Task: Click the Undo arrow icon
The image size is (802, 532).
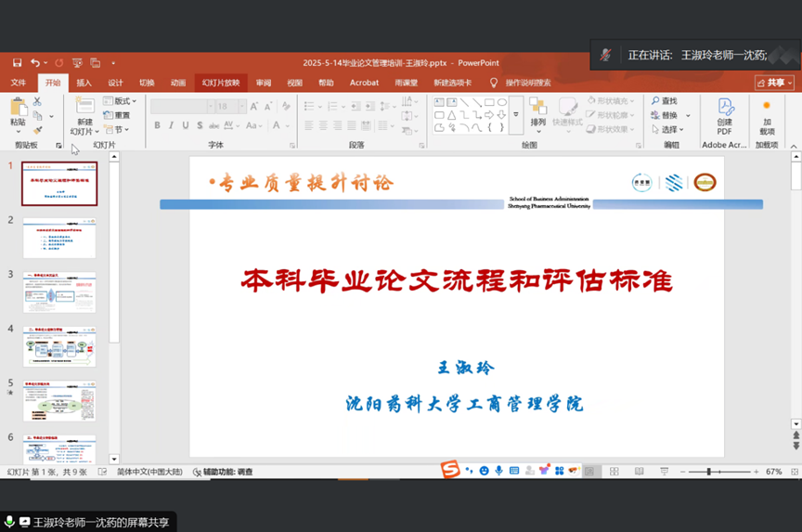Action: (x=35, y=63)
